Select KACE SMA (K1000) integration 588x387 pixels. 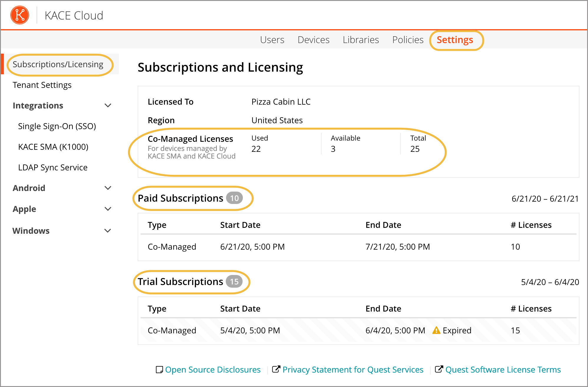pos(53,147)
